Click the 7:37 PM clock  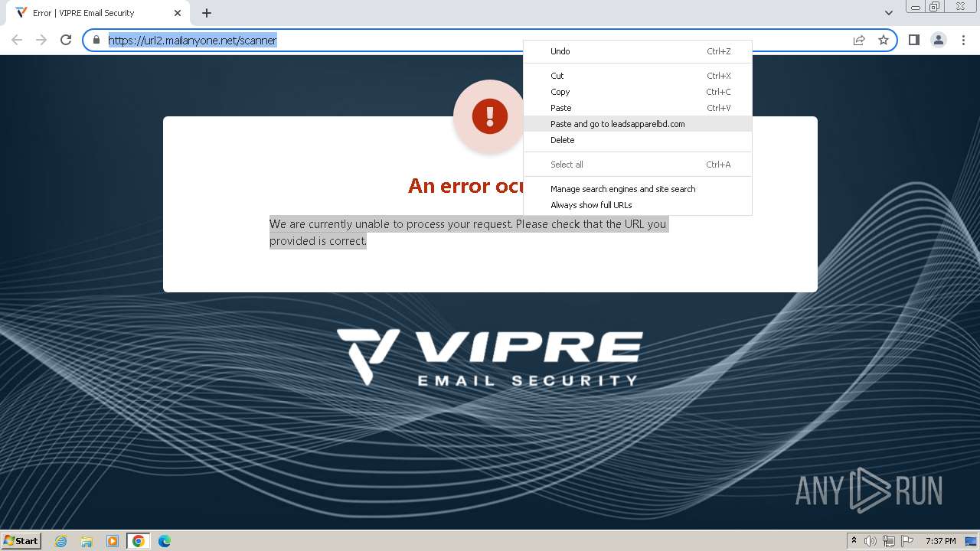pos(941,541)
